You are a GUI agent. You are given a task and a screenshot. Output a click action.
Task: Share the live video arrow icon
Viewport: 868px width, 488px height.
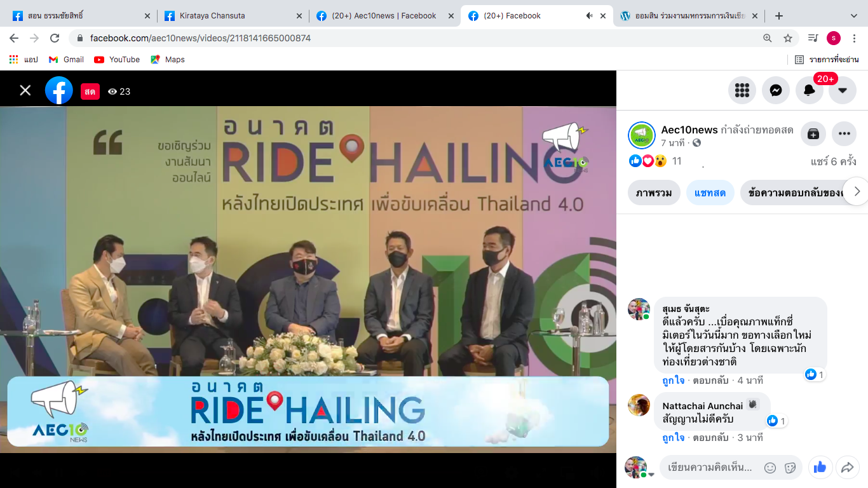(847, 468)
